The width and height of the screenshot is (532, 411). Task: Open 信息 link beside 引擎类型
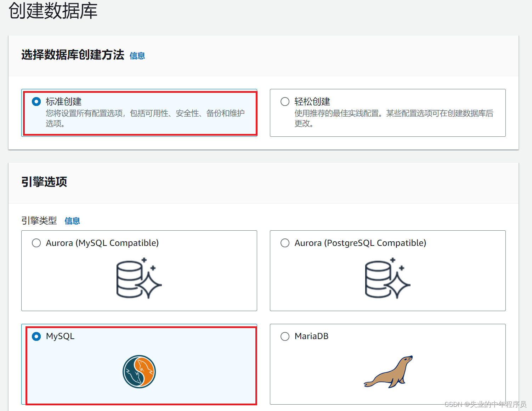click(72, 221)
